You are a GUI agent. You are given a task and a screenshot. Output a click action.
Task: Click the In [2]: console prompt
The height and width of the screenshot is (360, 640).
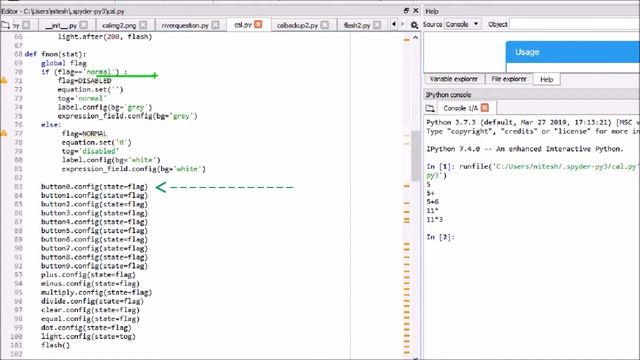[440, 237]
